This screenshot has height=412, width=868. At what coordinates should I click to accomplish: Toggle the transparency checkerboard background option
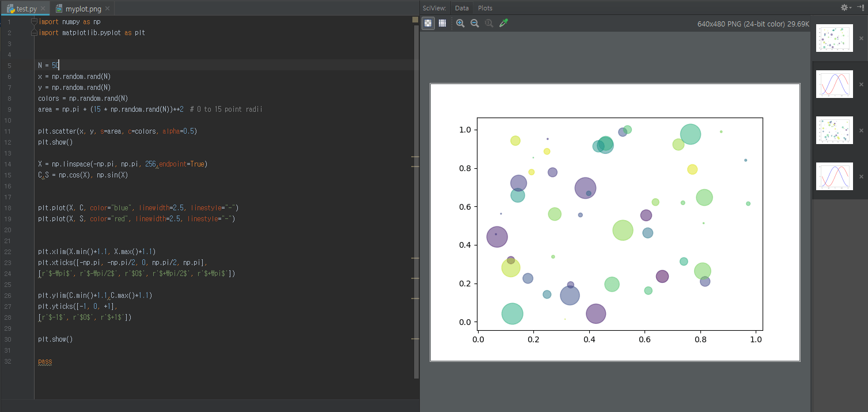click(428, 23)
